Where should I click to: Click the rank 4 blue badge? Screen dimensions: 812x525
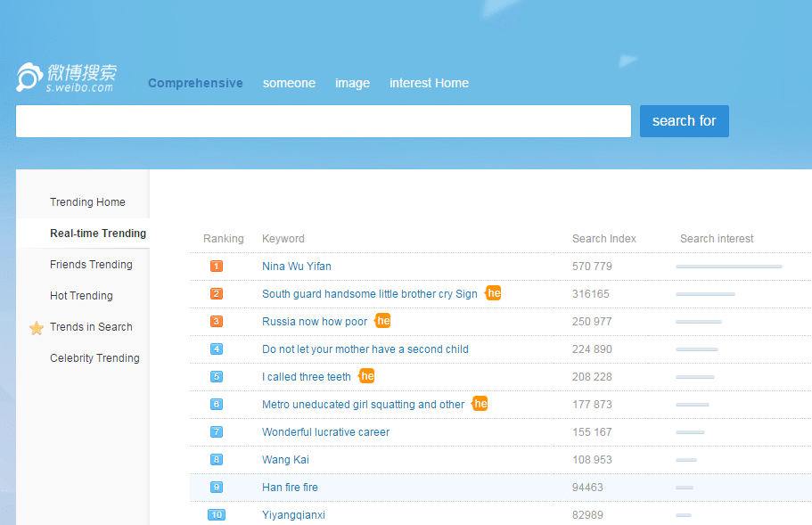217,349
